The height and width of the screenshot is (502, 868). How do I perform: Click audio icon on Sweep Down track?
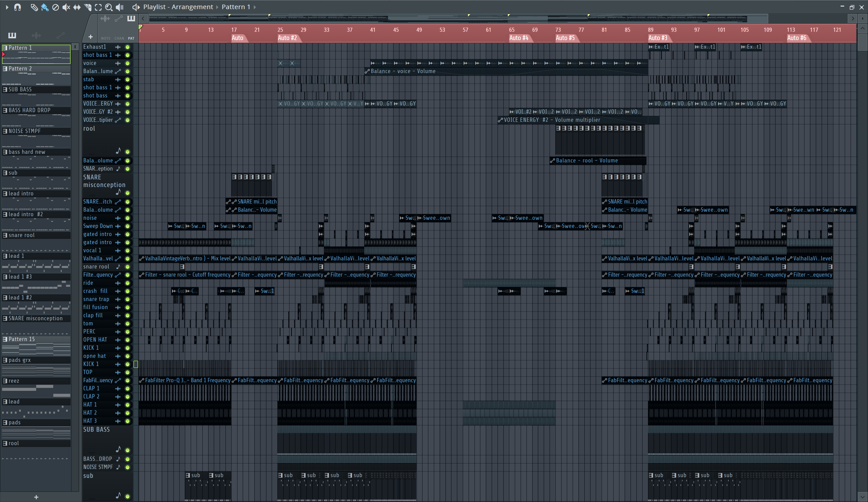point(118,226)
